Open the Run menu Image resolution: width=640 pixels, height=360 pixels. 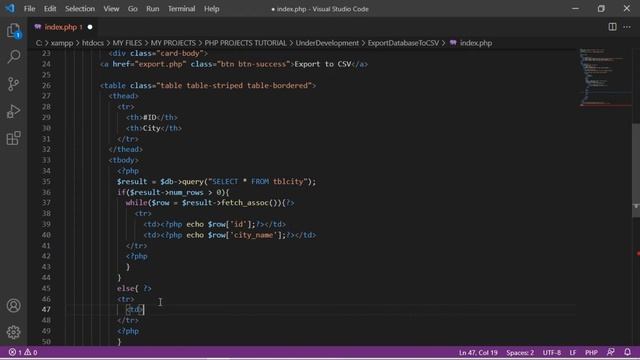click(153, 9)
